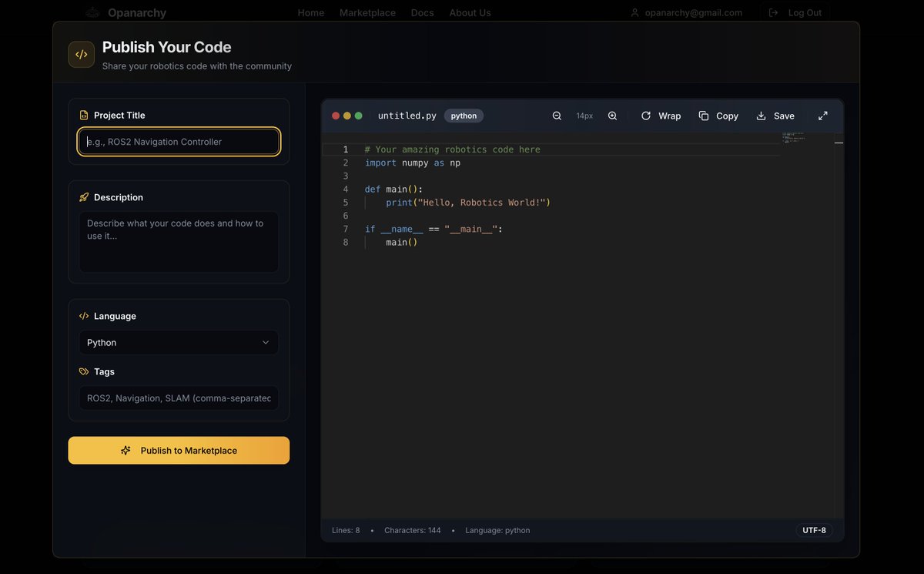Click the Tags input field
The image size is (924, 574).
pos(179,398)
